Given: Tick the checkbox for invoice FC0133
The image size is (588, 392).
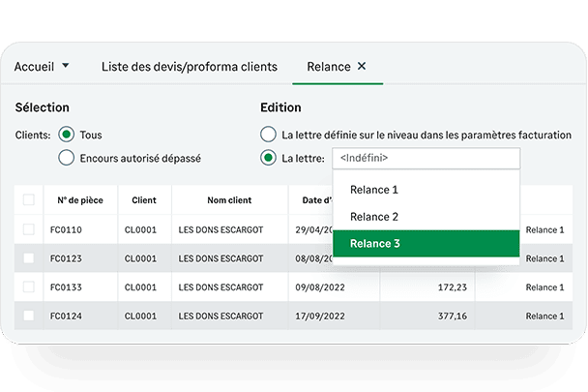Looking at the screenshot, I should pos(29,287).
